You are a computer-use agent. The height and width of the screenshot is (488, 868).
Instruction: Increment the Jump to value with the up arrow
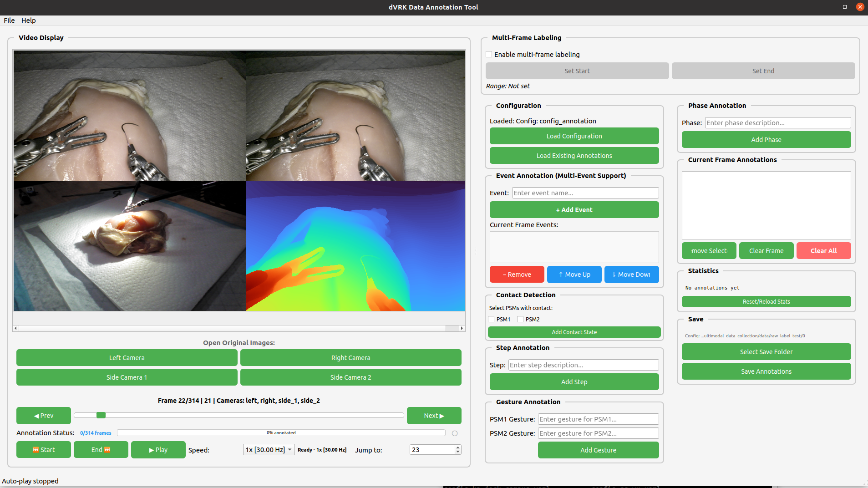click(457, 447)
